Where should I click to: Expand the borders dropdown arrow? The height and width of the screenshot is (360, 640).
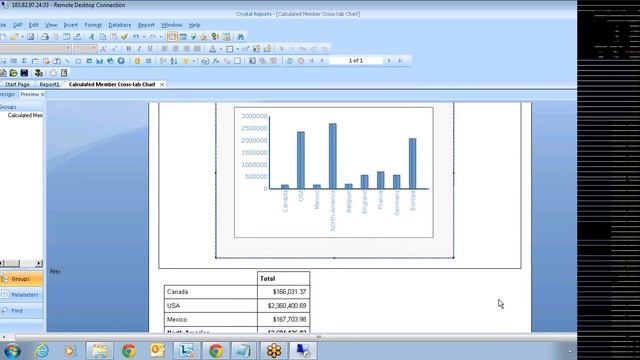click(238, 49)
